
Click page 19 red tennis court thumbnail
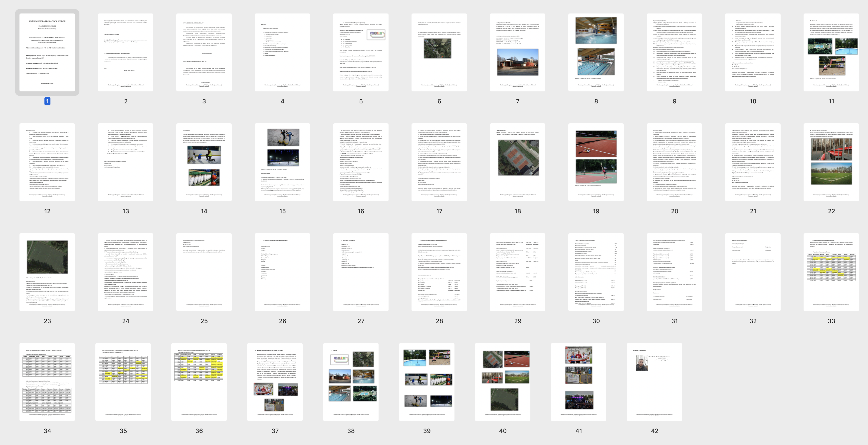tap(596, 162)
